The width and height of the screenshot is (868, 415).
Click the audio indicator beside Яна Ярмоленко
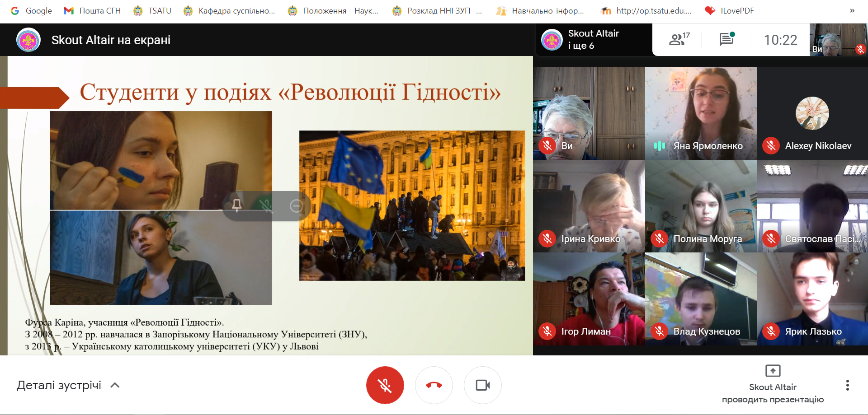click(x=660, y=146)
